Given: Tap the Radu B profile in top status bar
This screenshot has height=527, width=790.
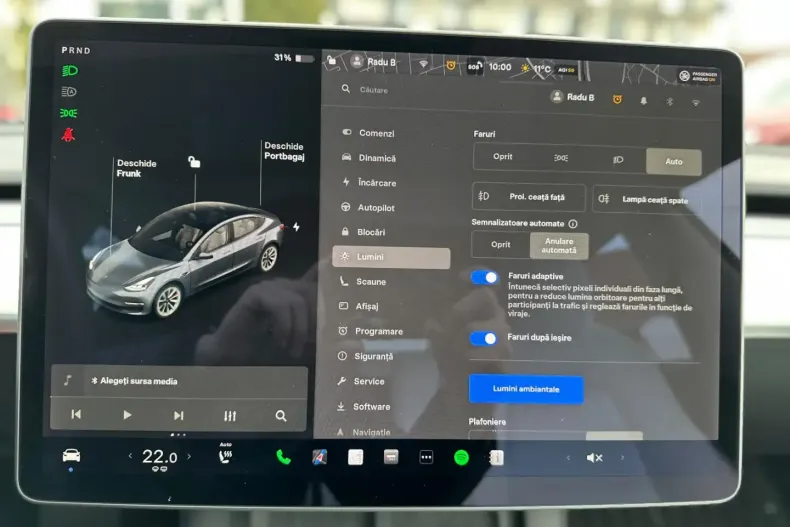Looking at the screenshot, I should coord(373,62).
